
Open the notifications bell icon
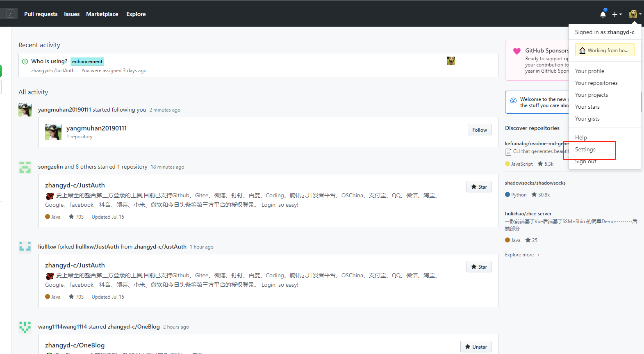tap(603, 14)
